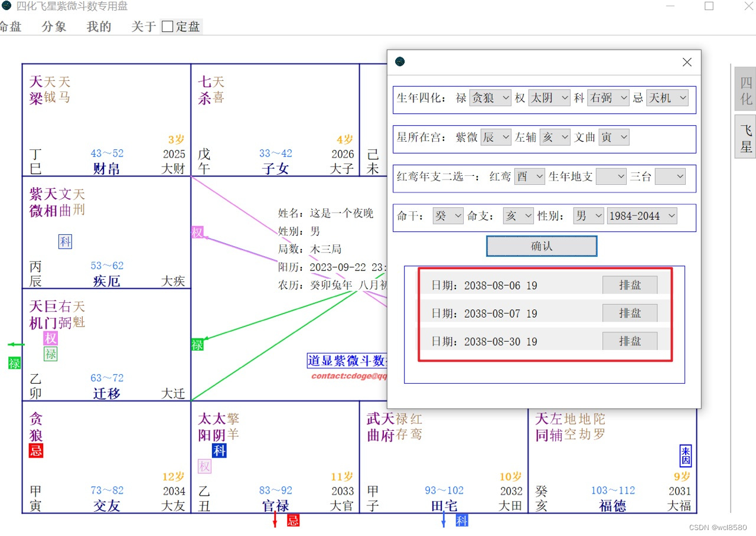Viewport: 756px width, 536px height.
Task: Click the 大福 label in 福德 palace
Action: [679, 506]
